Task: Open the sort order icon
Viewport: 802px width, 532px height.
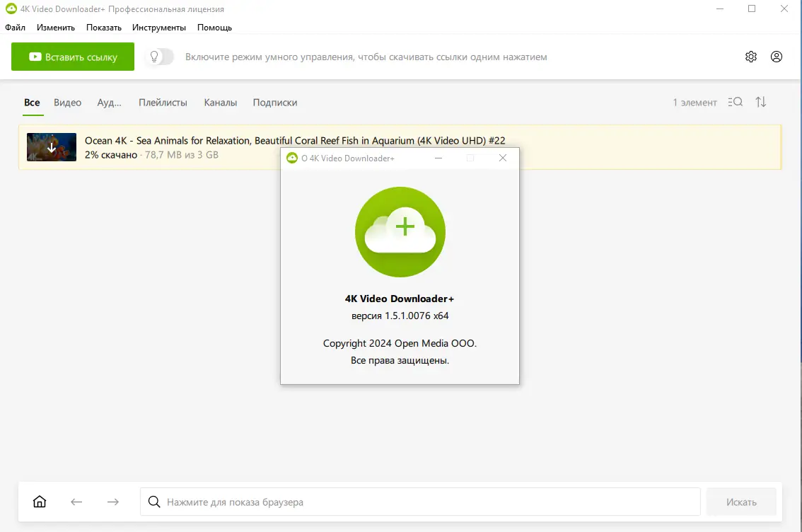Action: 760,102
